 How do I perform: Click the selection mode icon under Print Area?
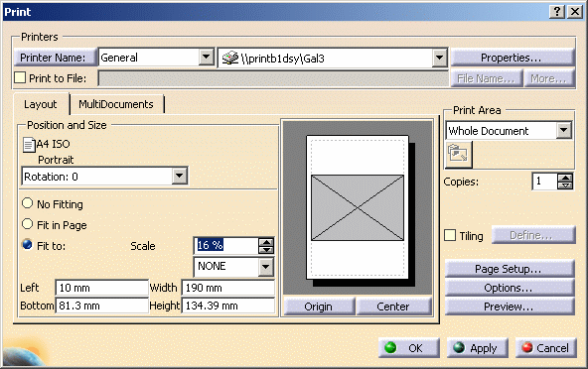458,154
